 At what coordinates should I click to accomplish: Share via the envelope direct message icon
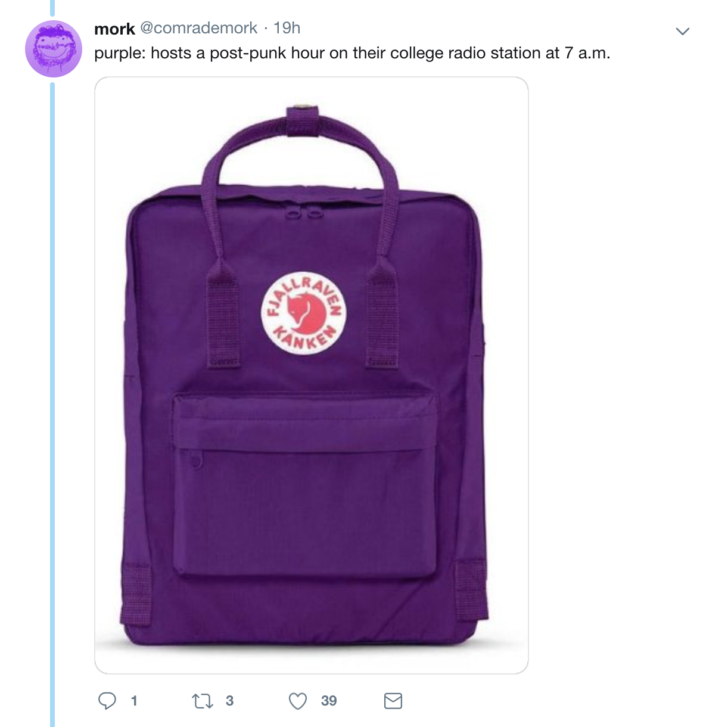tap(393, 701)
